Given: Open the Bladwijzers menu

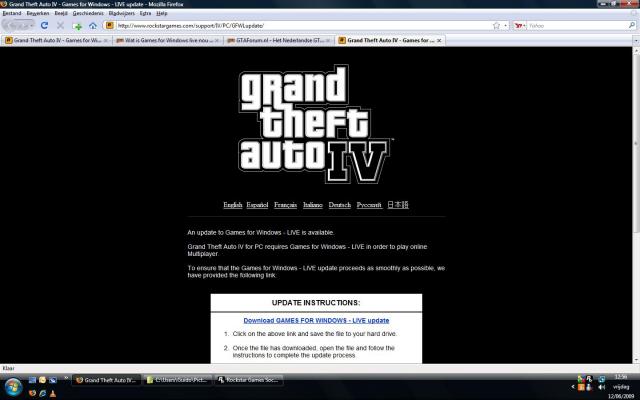Looking at the screenshot, I should tap(121, 13).
